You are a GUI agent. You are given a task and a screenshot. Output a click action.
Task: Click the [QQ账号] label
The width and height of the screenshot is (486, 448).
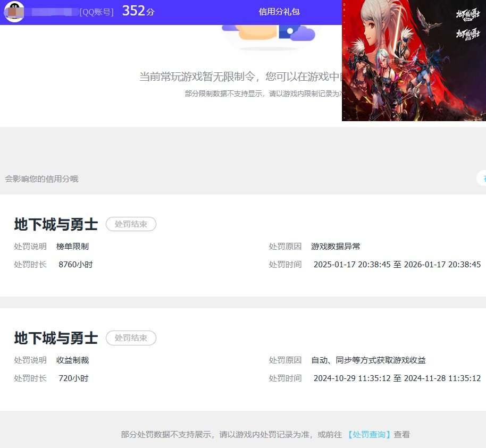click(x=97, y=12)
